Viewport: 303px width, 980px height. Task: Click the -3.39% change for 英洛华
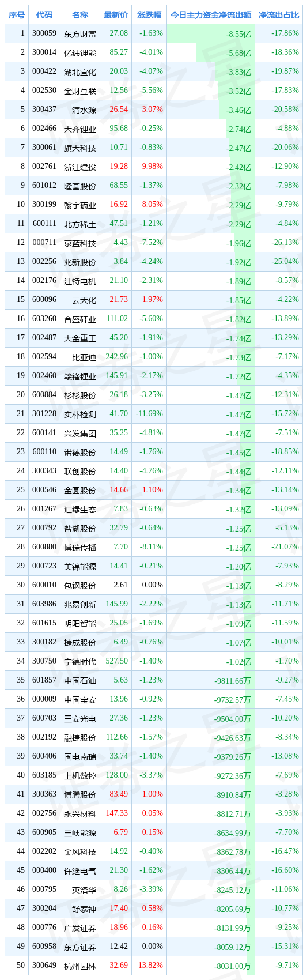pos(151,889)
